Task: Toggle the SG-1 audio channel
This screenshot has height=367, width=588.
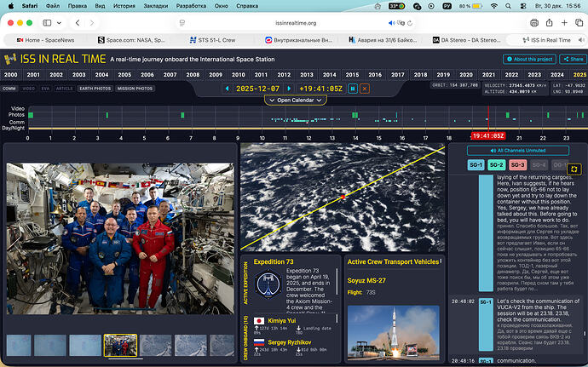Action: pyautogui.click(x=476, y=165)
